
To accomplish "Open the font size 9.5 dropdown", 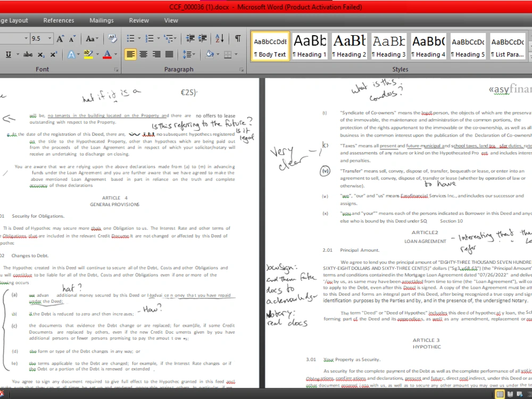I will pos(49,38).
